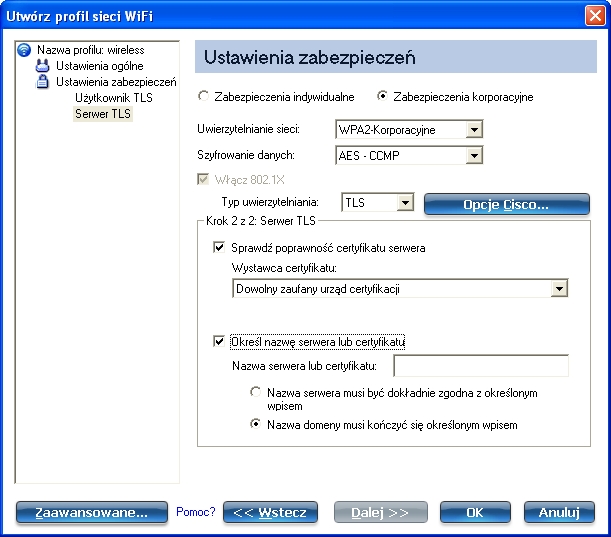Confirm with the OK button
This screenshot has height=537, width=611.
click(x=475, y=512)
